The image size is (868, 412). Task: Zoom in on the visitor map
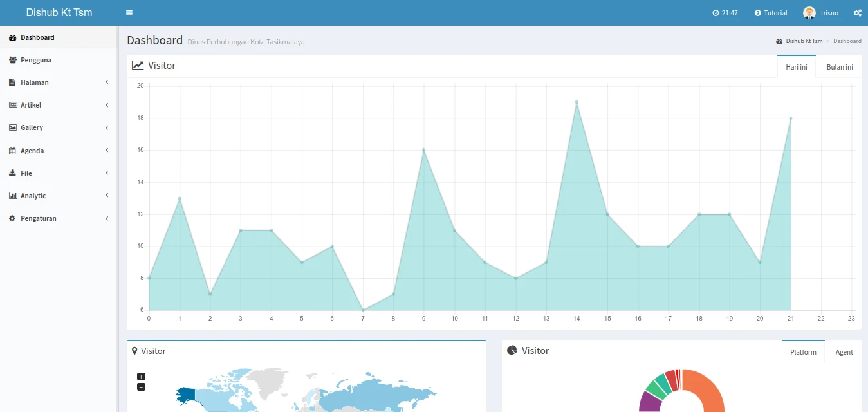(x=142, y=377)
